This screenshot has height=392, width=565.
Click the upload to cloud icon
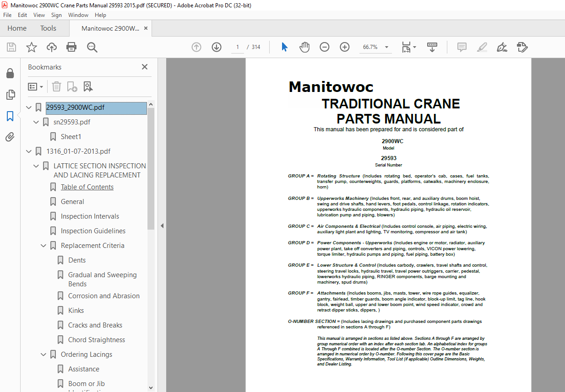tap(52, 47)
